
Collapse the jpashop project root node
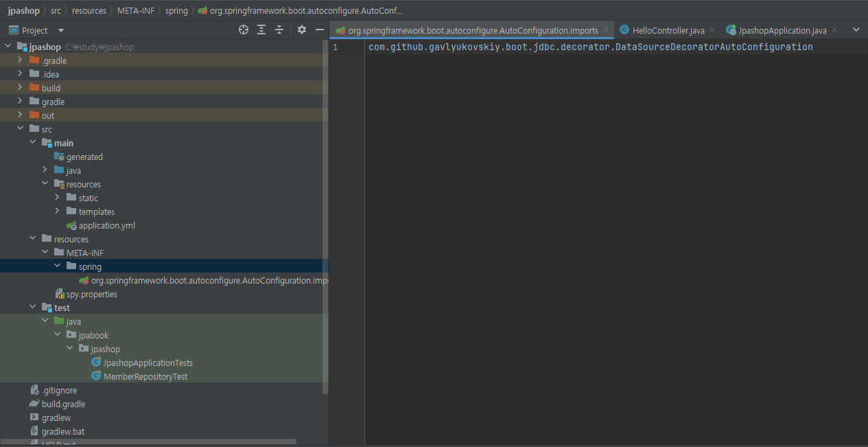tap(8, 47)
